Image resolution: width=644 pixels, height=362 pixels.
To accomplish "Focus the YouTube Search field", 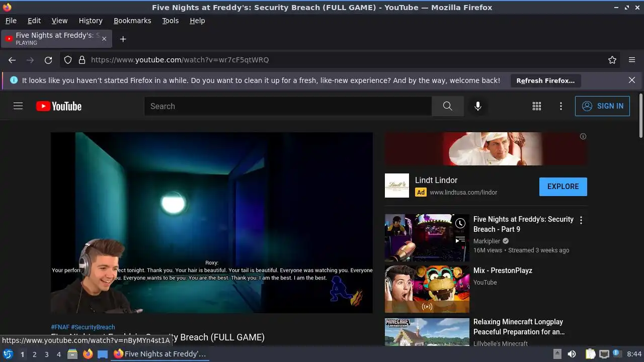I will [288, 106].
